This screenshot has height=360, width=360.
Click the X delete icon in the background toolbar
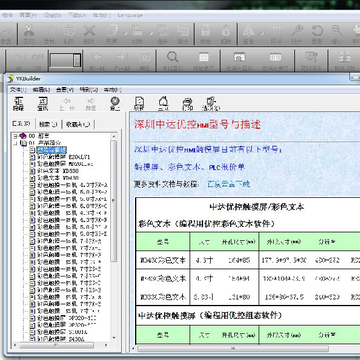[x=89, y=31]
